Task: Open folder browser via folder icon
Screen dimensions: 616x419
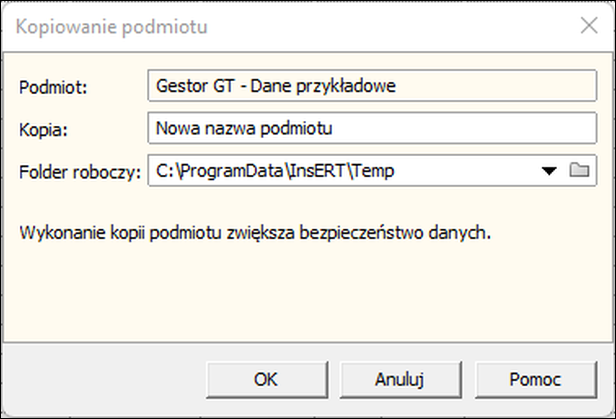Action: 579,170
